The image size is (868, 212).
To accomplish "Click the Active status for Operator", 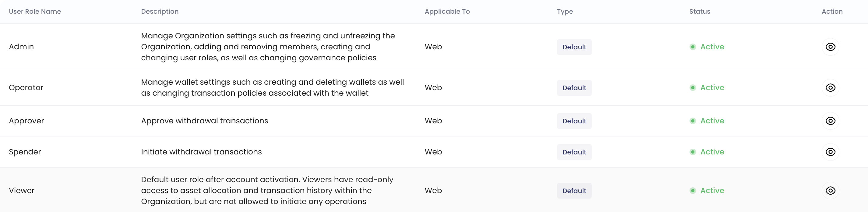I will point(712,88).
